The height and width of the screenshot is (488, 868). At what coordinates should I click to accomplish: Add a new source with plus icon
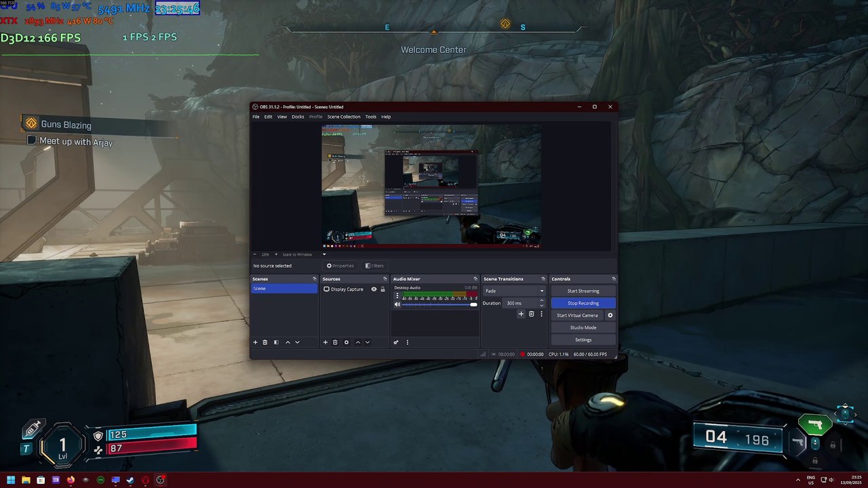coord(325,342)
